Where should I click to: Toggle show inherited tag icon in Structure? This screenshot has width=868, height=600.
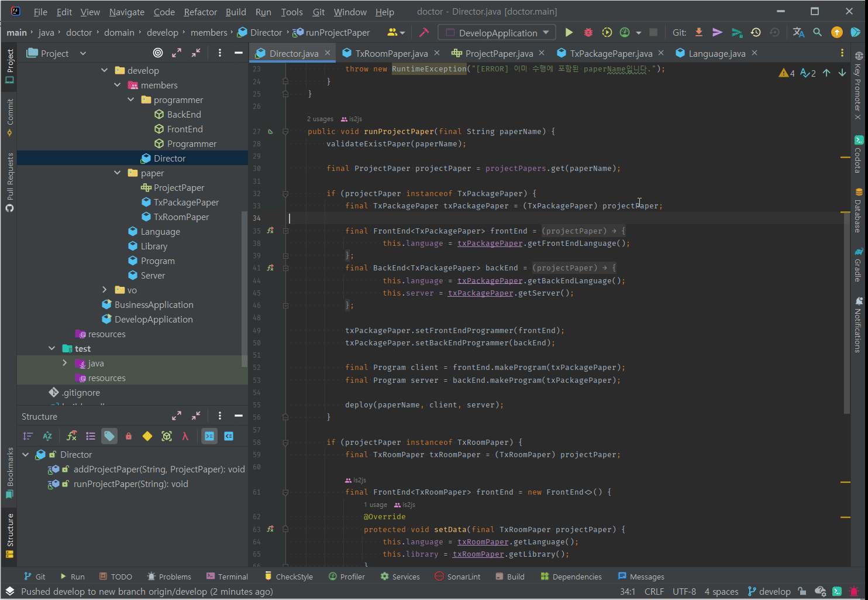point(109,436)
